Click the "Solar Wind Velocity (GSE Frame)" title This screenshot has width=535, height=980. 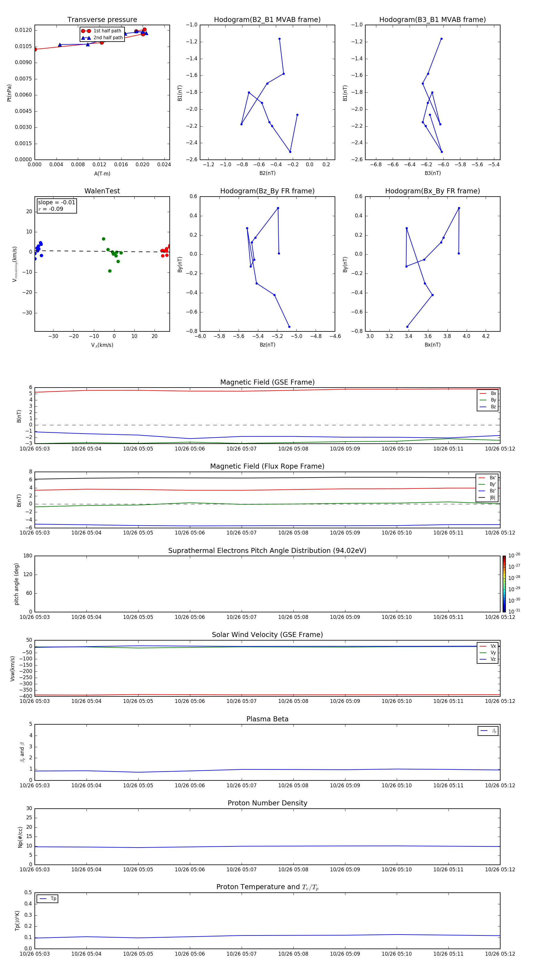(x=267, y=635)
